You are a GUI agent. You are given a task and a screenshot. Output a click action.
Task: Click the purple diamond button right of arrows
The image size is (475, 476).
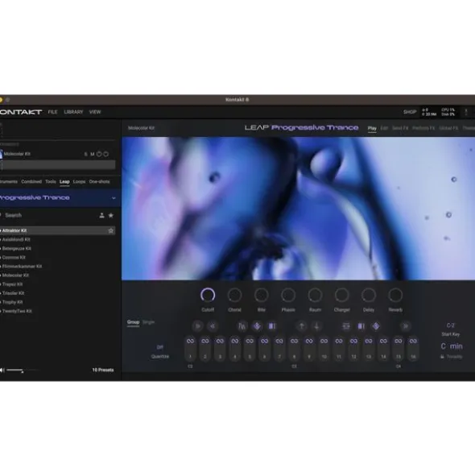tap(376, 326)
